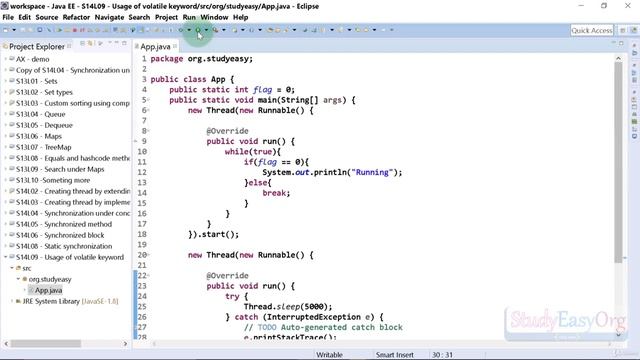Screen dimensions: 640x360
Task: Select App.java in the project tree
Action: tap(48, 290)
